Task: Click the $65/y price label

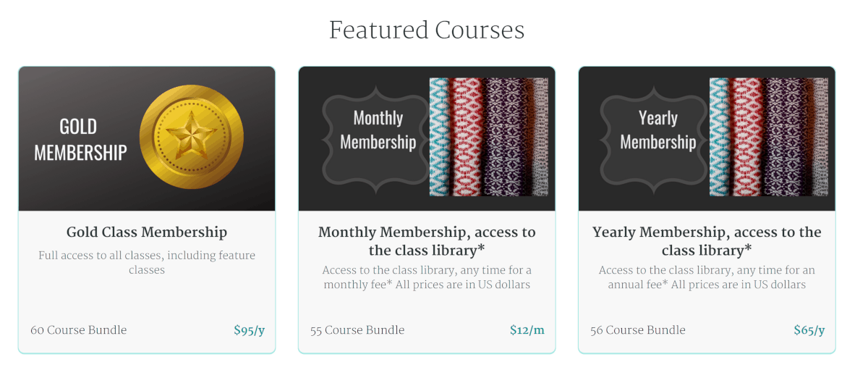Action: click(809, 330)
